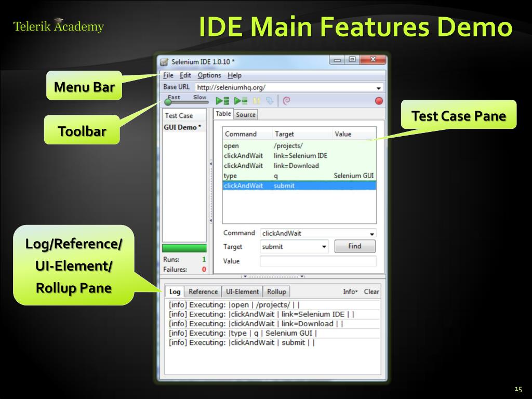532x399 pixels.
Task: Open the UI-Element tab
Action: pos(242,292)
